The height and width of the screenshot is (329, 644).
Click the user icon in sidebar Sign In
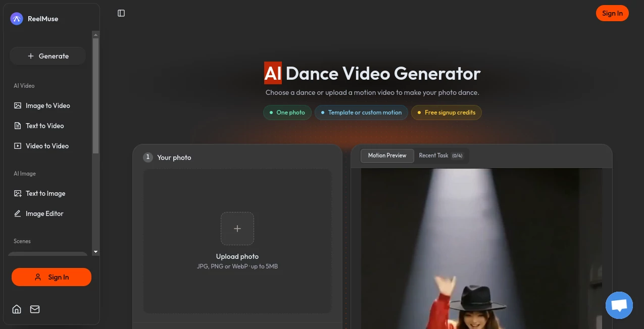pyautogui.click(x=38, y=277)
